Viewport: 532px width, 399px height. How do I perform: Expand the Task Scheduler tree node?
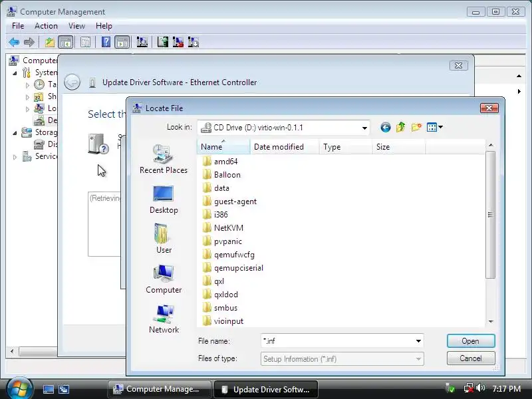[27, 85]
